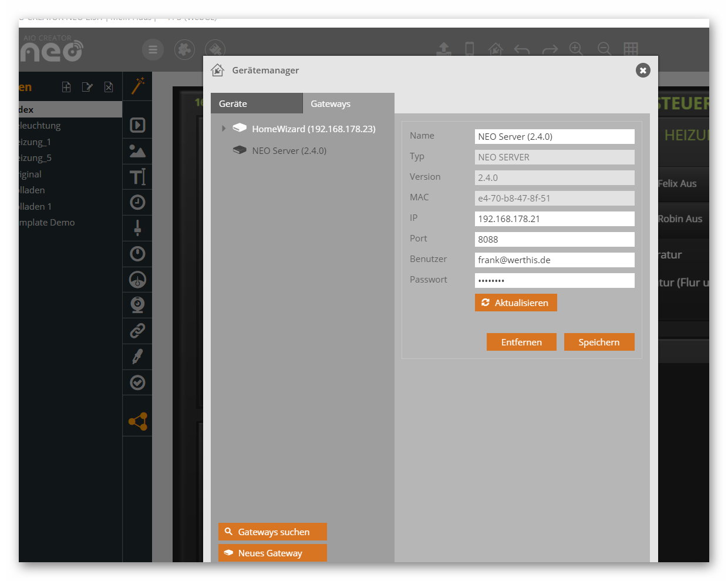Save the gateway with Speichern
This screenshot has width=728, height=581.
(x=599, y=342)
